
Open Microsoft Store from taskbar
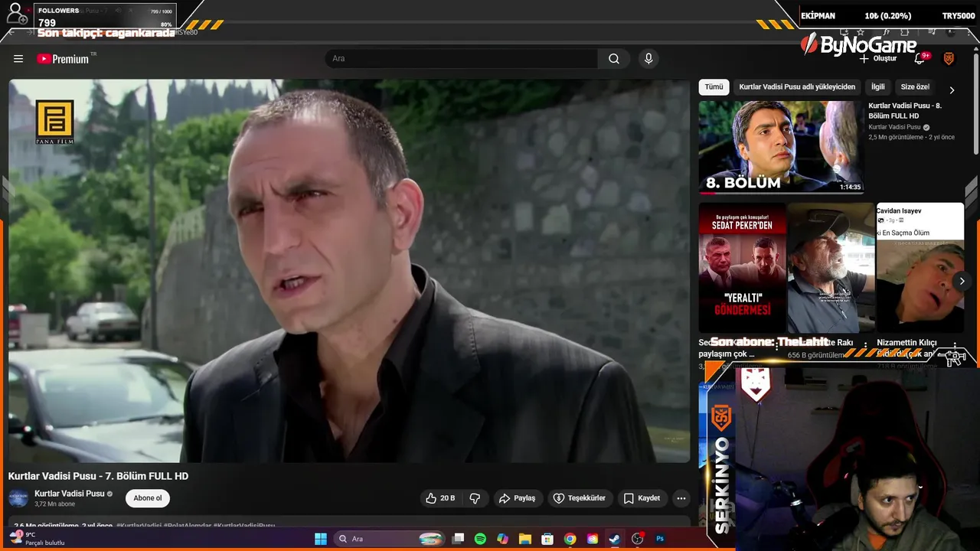click(x=547, y=539)
